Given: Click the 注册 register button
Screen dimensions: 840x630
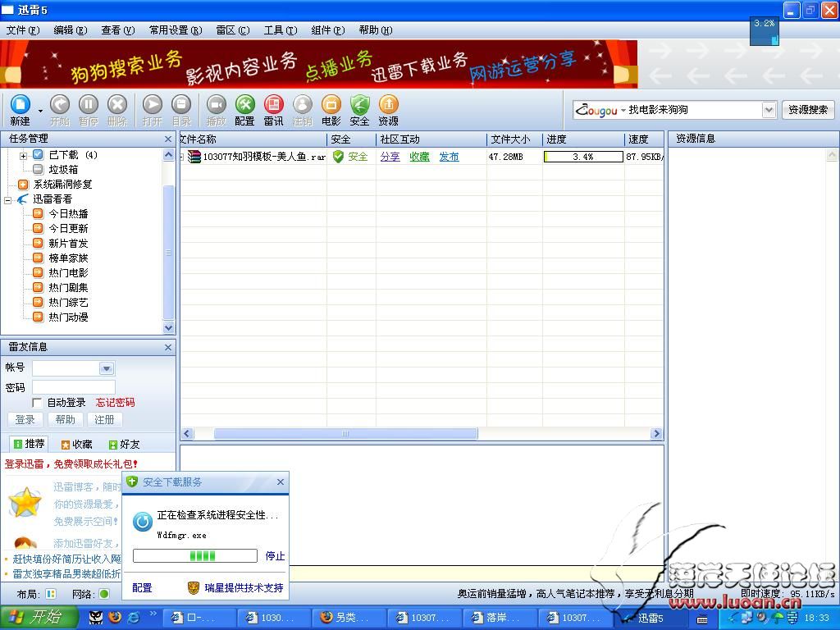Looking at the screenshot, I should point(104,420).
